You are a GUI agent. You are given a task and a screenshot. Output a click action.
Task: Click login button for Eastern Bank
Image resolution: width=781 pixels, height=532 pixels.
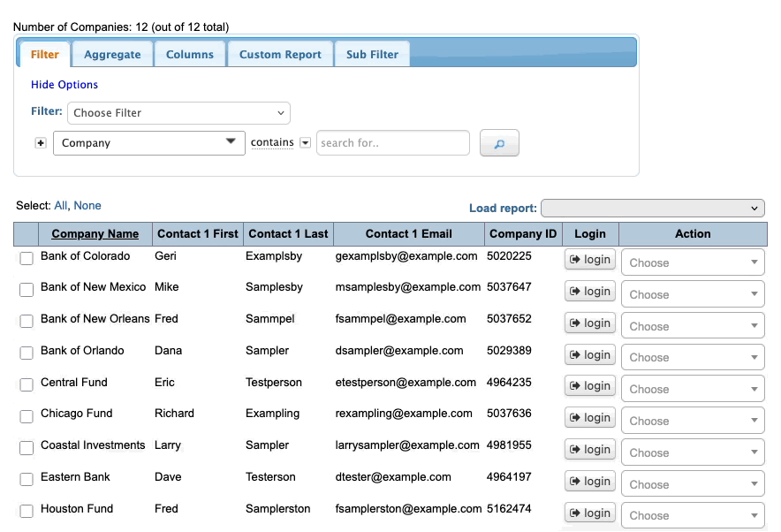[589, 482]
